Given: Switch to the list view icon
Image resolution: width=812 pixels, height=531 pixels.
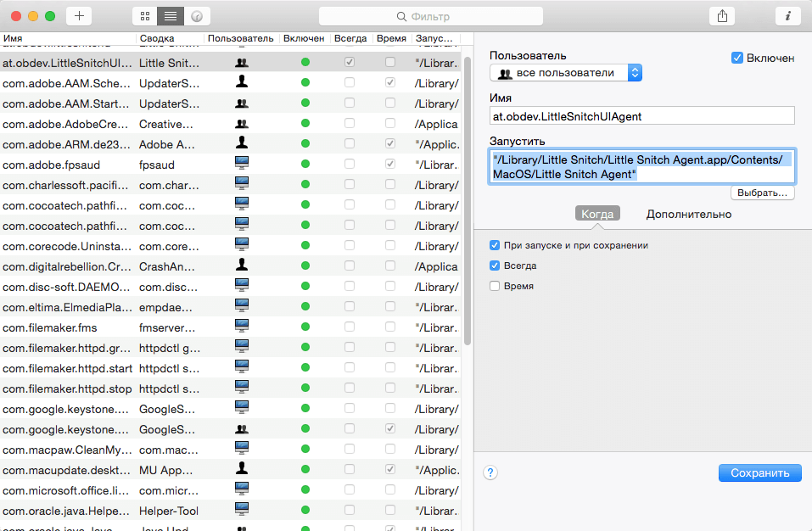Looking at the screenshot, I should tap(171, 17).
